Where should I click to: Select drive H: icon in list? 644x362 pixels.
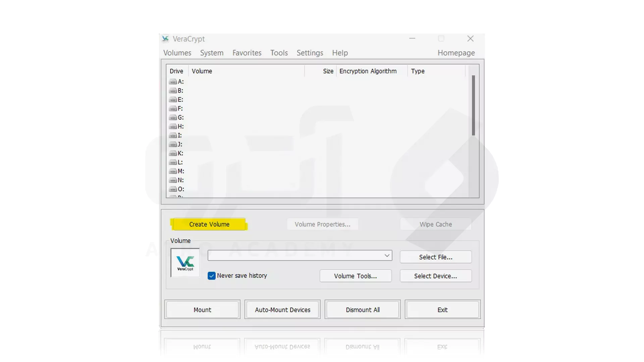tap(173, 126)
